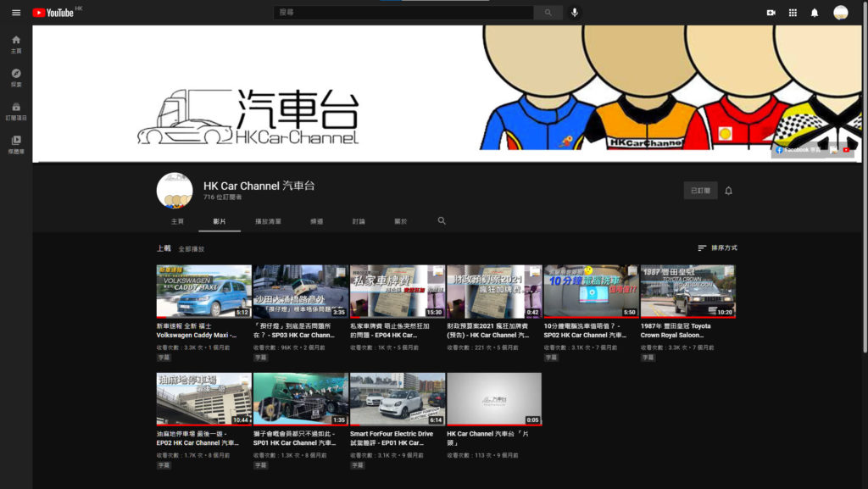Open Explore in the sidebar

pyautogui.click(x=16, y=77)
